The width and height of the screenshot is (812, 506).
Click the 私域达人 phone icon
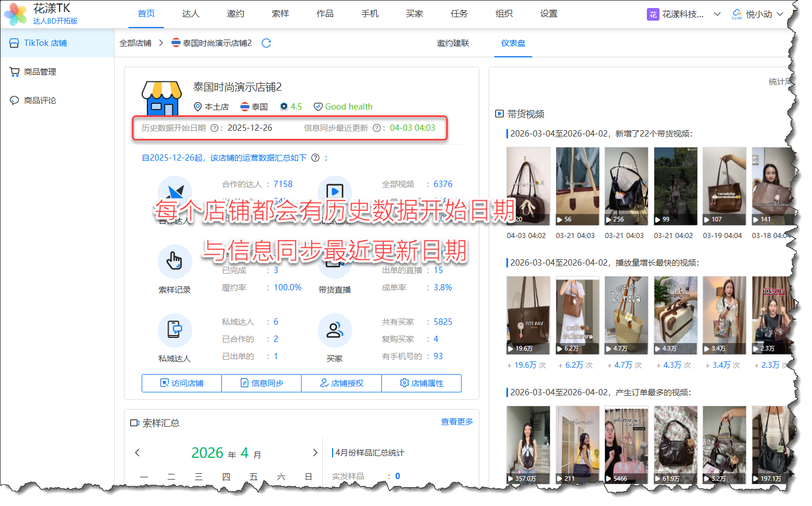point(174,330)
